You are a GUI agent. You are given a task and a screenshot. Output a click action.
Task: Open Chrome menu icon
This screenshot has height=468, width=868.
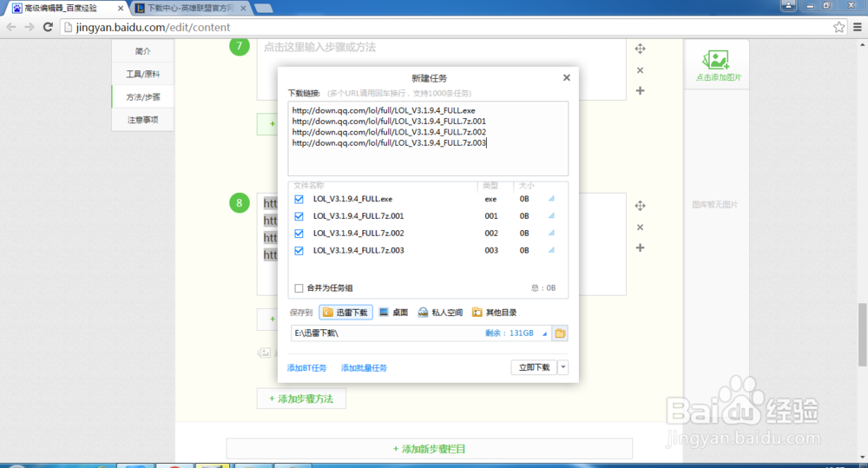click(x=858, y=27)
